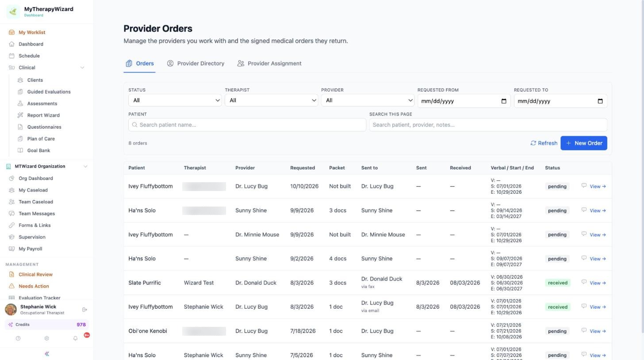
Task: Open the settings gear icon in the sidebar
Action: (x=46, y=338)
